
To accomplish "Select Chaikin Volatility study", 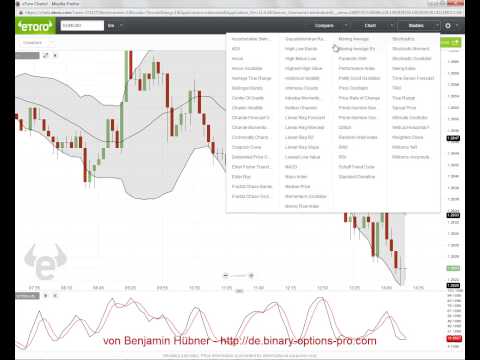I will pyautogui.click(x=247, y=108).
